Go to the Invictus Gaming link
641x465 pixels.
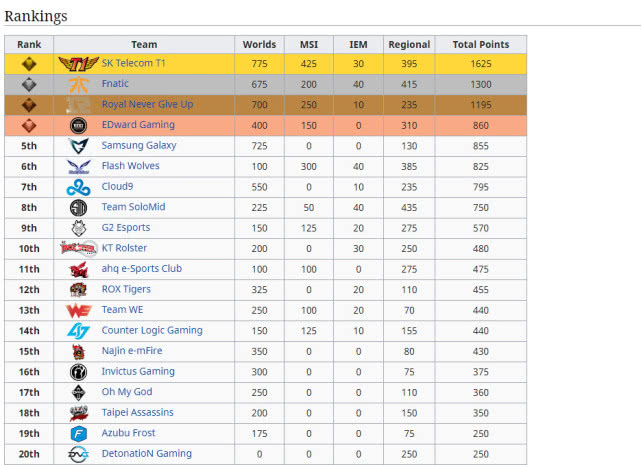coord(138,371)
